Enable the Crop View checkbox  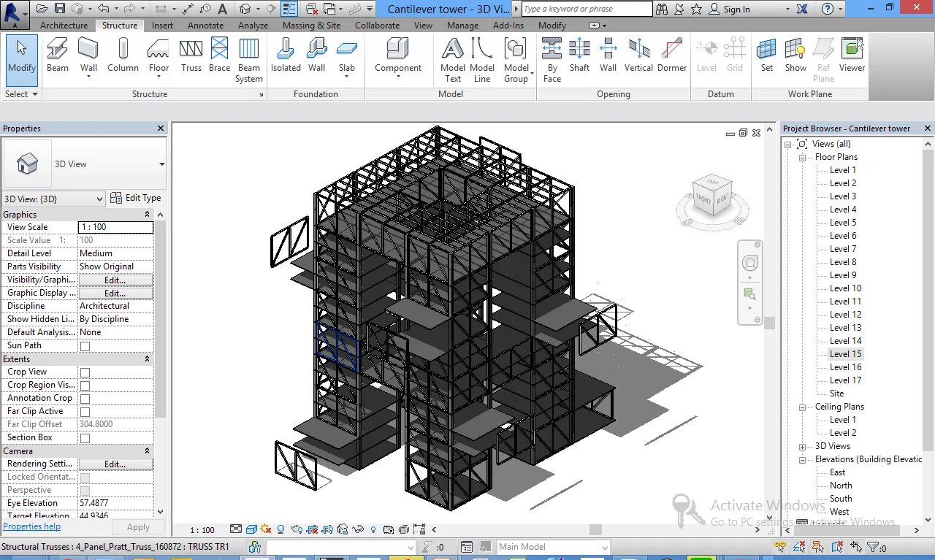coord(85,372)
